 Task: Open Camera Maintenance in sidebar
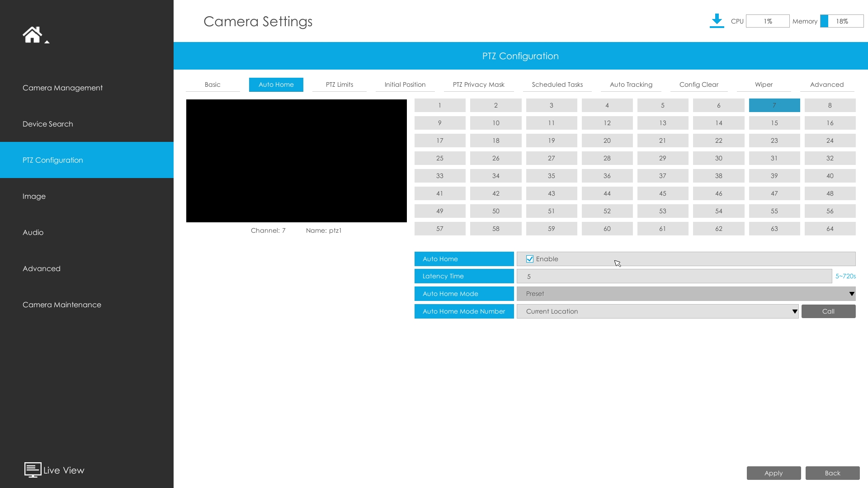pos(87,305)
